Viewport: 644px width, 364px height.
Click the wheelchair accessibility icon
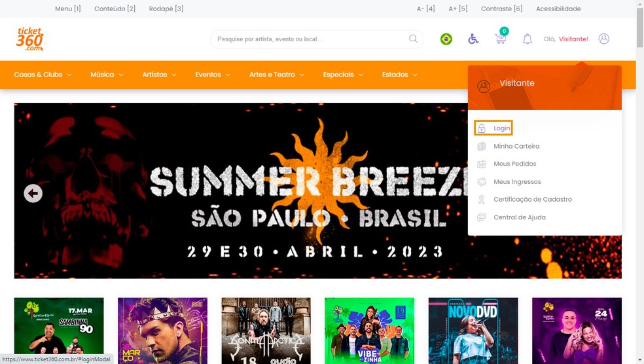point(473,39)
